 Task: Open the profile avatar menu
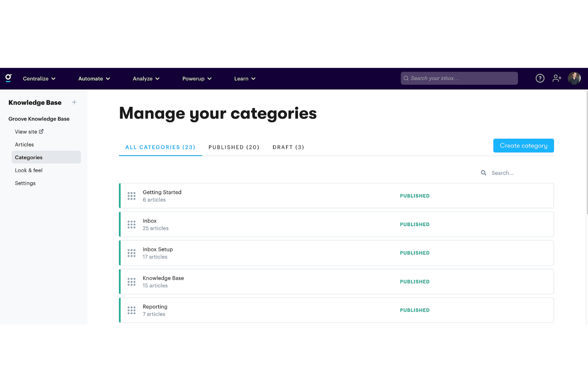(x=574, y=78)
